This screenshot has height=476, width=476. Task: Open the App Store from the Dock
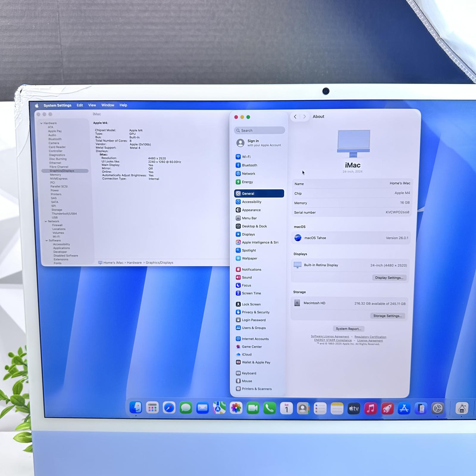[x=405, y=408]
